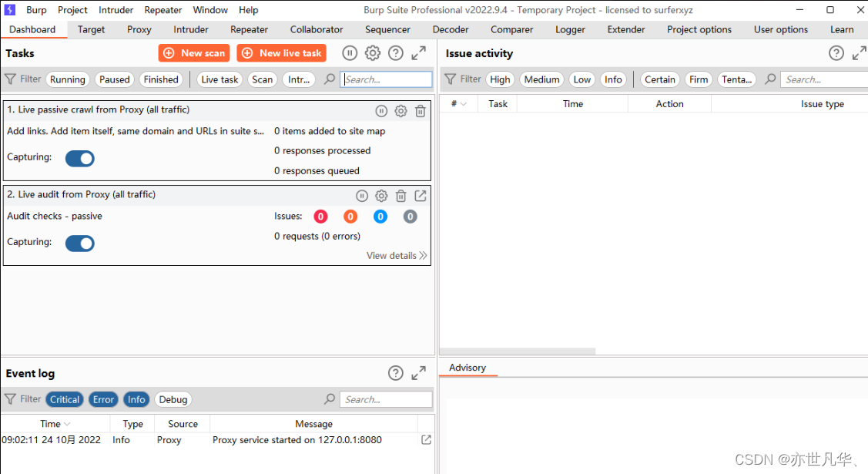The height and width of the screenshot is (474, 868).
Task: Click the Event log filter funnel icon
Action: point(10,399)
